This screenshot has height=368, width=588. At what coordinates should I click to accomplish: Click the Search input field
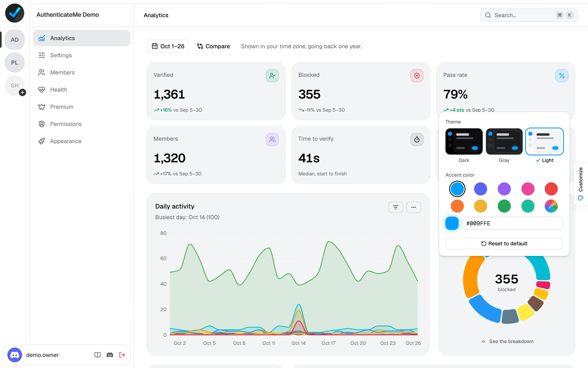coord(529,15)
